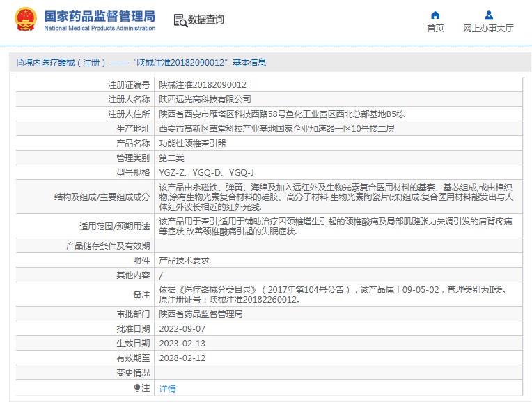Select 第二类 management category value
Image resolution: width=532 pixels, height=405 pixels.
pos(172,158)
